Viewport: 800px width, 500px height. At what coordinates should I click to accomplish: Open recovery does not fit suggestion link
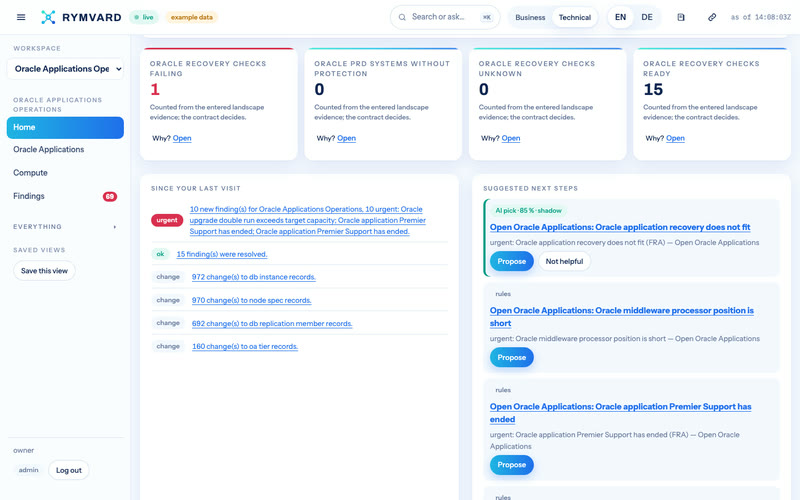click(620, 227)
